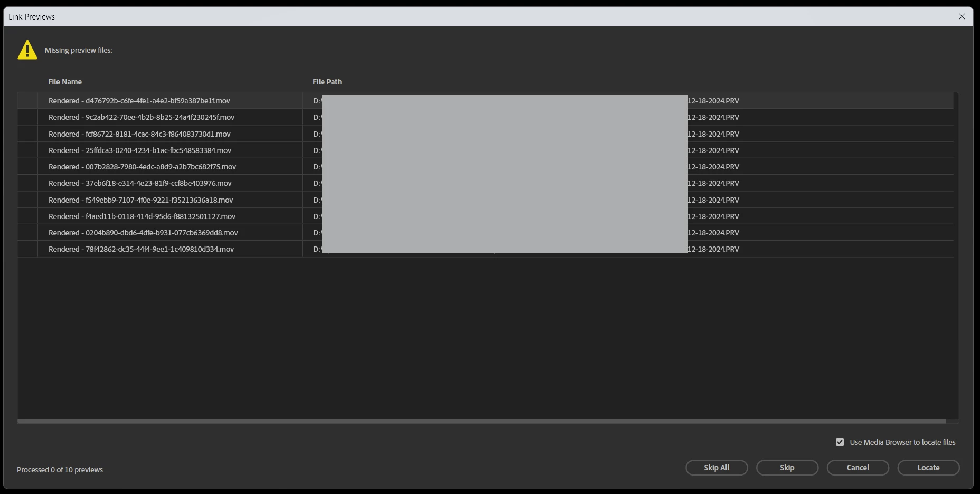Select row Rendered - d476792b-c6fe-4fe1-a4e2-bf59a387be1f.mov
The image size is (980, 494).
point(485,101)
